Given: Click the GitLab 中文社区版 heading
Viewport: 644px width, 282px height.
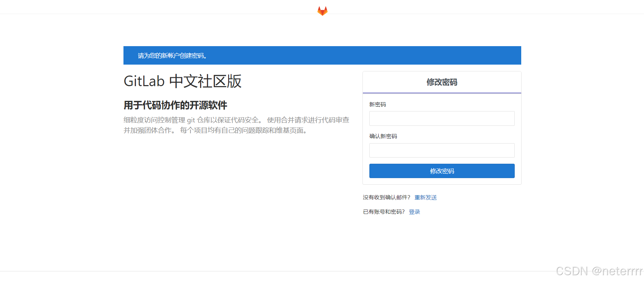Looking at the screenshot, I should (183, 81).
